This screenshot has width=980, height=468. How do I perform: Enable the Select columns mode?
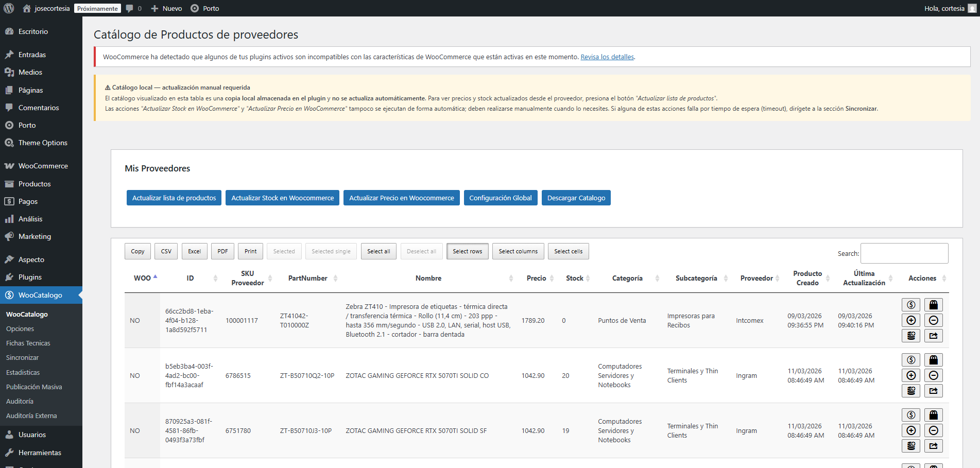518,251
